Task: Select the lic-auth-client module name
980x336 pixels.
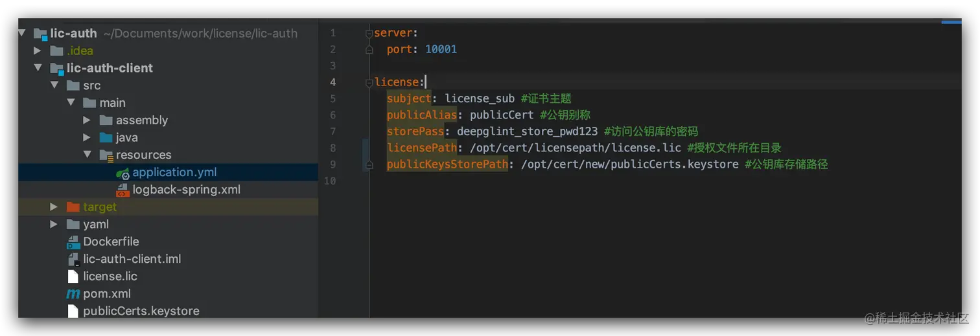Action: [x=110, y=68]
